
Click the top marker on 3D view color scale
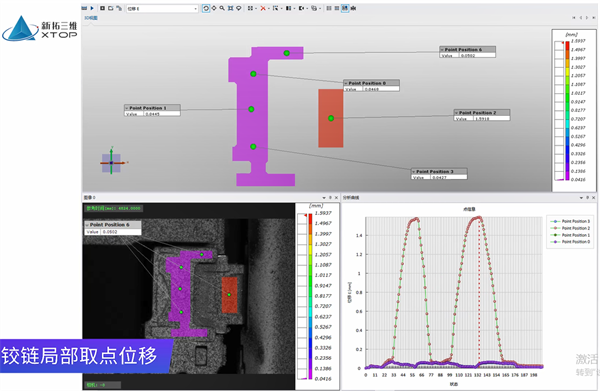pos(562,43)
